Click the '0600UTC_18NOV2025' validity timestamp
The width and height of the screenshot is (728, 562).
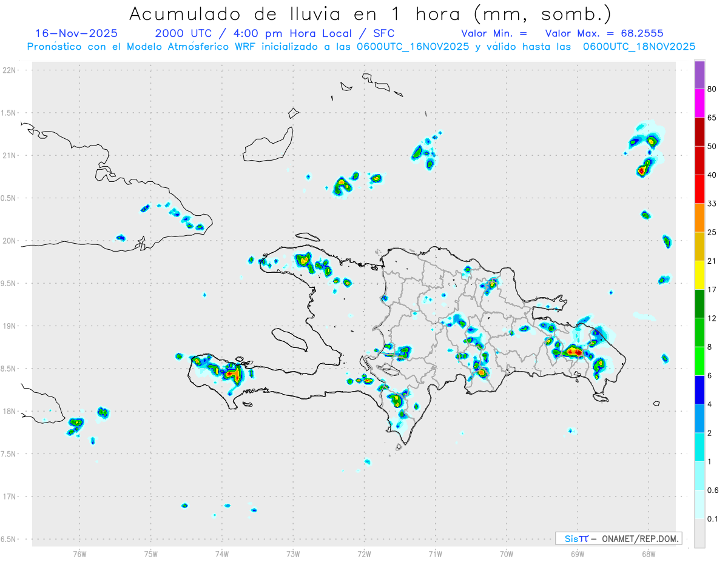point(639,47)
